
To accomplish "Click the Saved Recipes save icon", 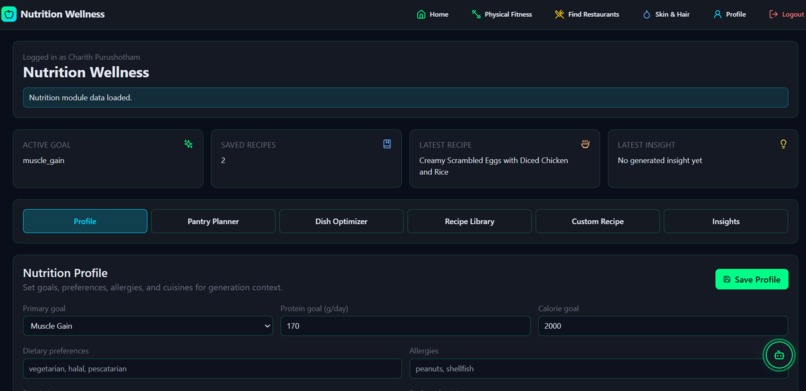I will coord(387,144).
